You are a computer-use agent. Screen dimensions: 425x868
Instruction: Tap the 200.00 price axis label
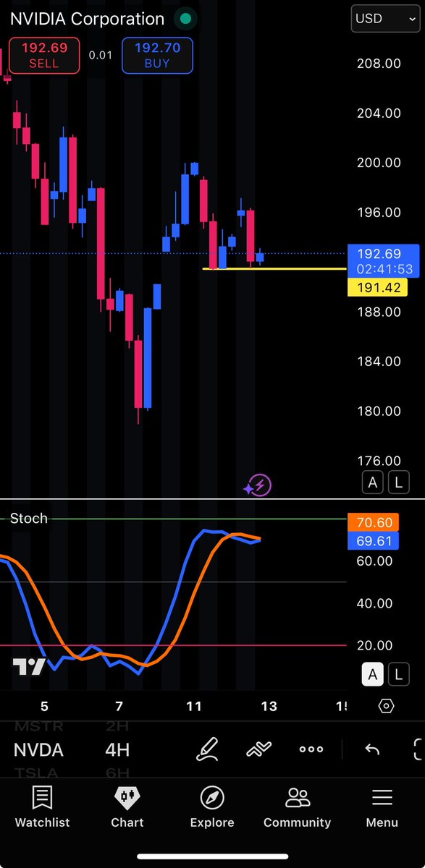tap(379, 163)
